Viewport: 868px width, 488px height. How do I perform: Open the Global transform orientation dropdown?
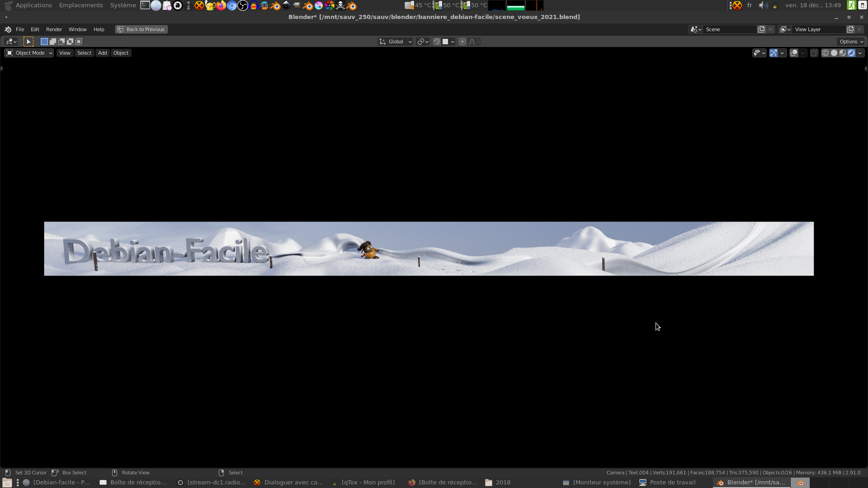click(x=395, y=42)
